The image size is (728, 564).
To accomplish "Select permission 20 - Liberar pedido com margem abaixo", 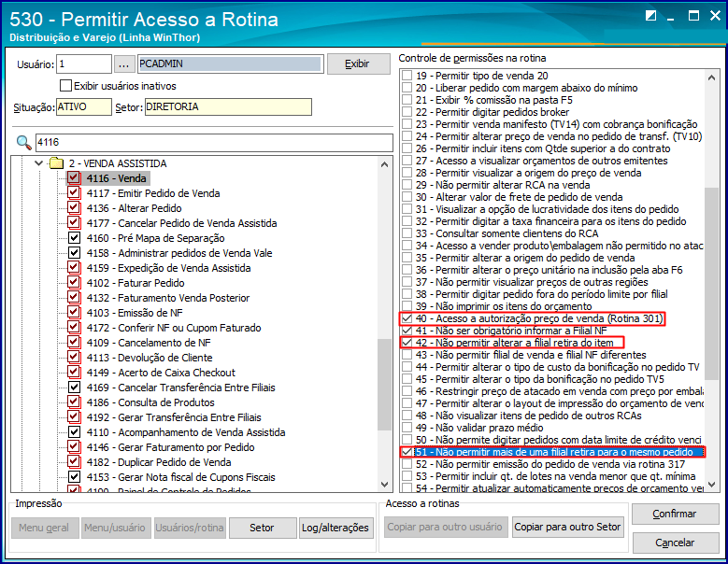I will click(526, 88).
